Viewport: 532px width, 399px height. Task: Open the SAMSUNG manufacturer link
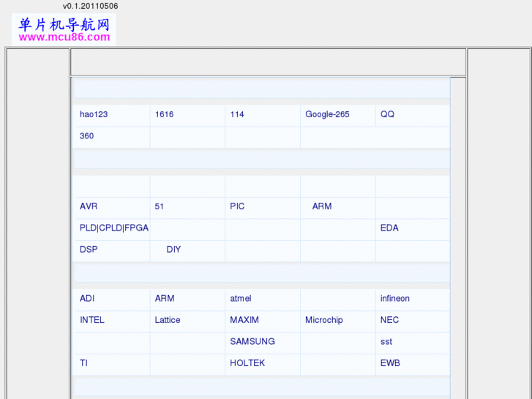coord(252,342)
